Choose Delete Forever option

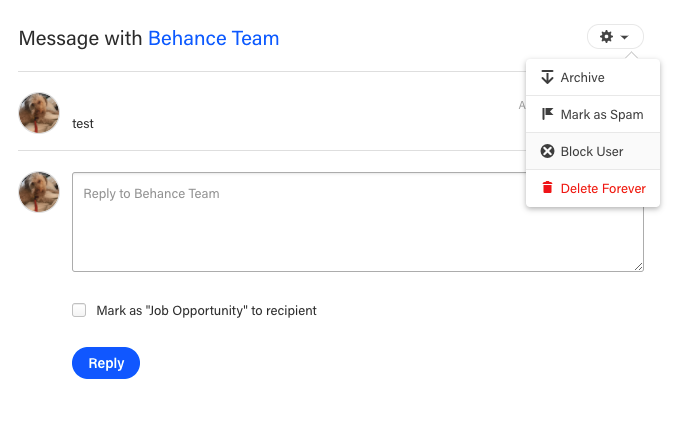(x=593, y=188)
